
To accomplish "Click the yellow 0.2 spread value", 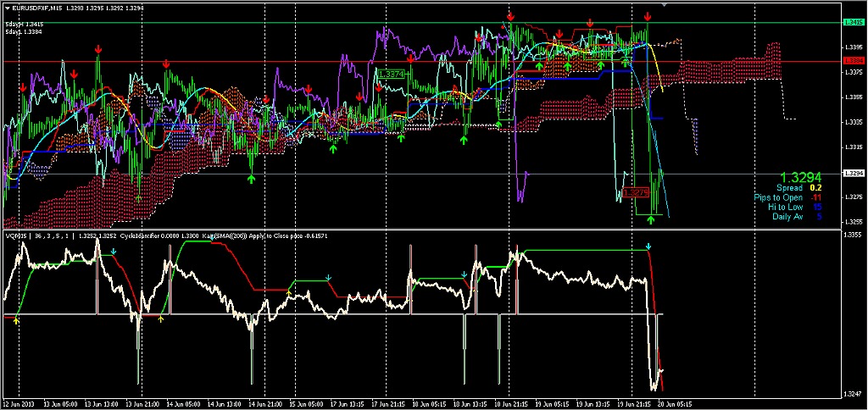I will pos(815,188).
